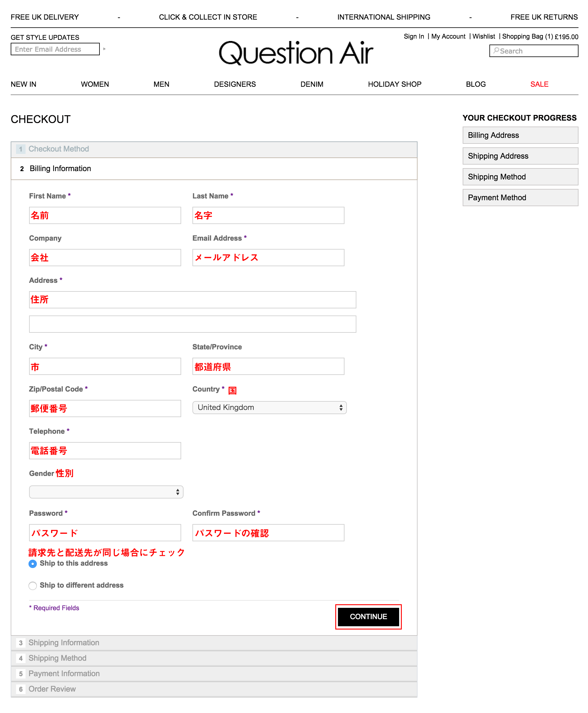This screenshot has height=713, width=588.
Task: Click Shipping Method progress item
Action: coord(520,176)
